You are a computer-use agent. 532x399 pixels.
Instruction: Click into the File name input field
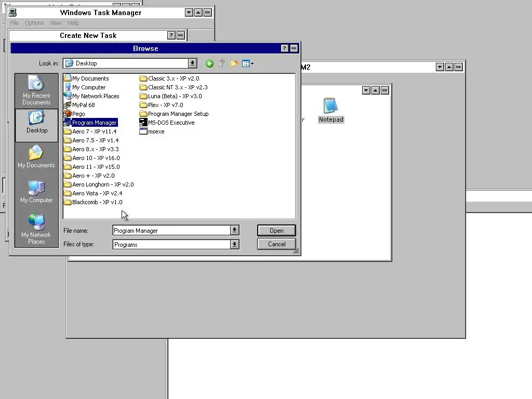click(171, 230)
